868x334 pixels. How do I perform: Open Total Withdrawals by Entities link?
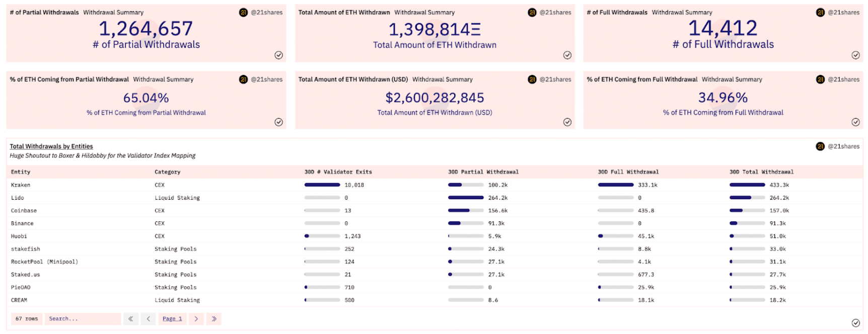pyautogui.click(x=51, y=146)
